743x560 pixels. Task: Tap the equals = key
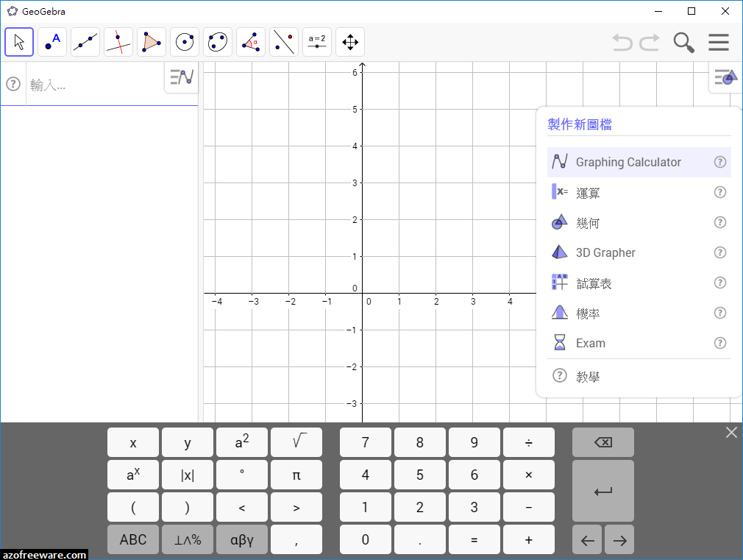474,539
